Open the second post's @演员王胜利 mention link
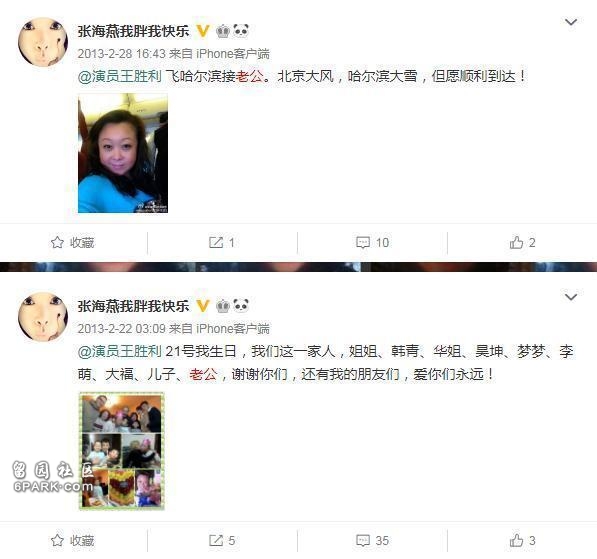Image resolution: width=597 pixels, height=559 pixels. coord(120,351)
